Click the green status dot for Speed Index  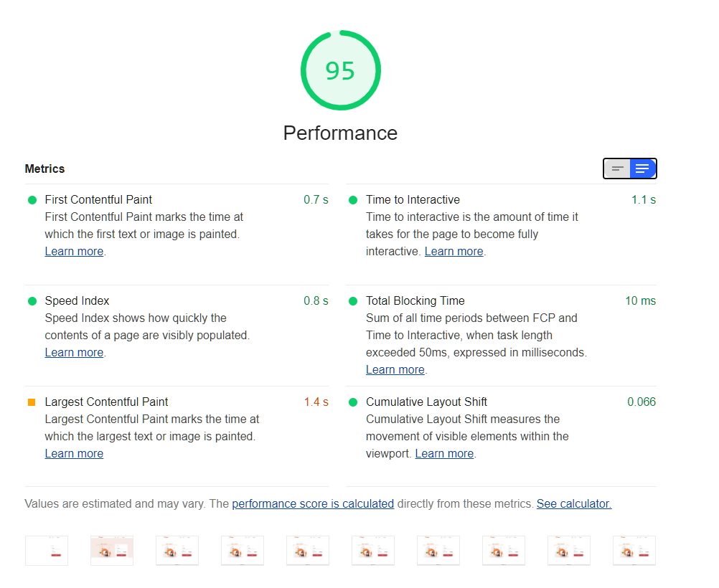click(32, 301)
